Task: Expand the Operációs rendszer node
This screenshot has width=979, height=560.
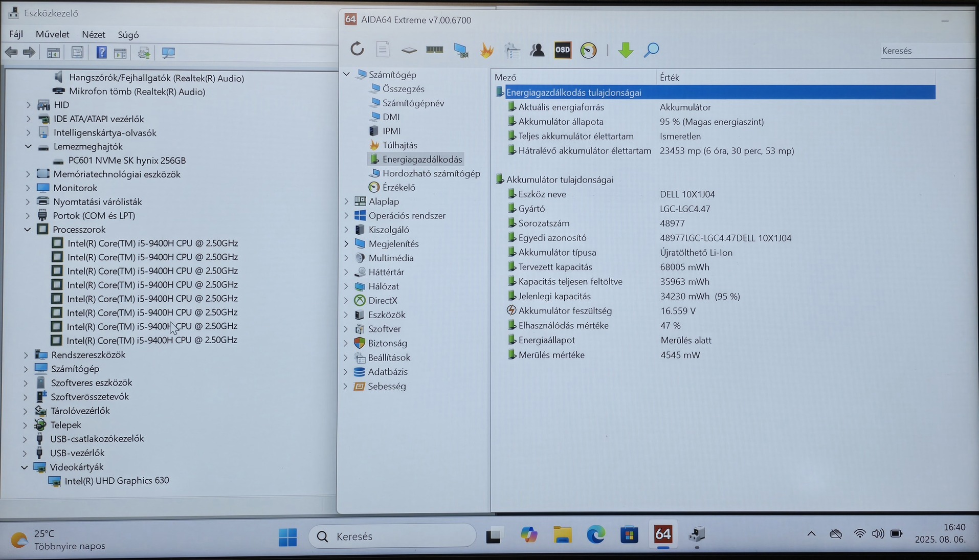Action: (x=346, y=215)
